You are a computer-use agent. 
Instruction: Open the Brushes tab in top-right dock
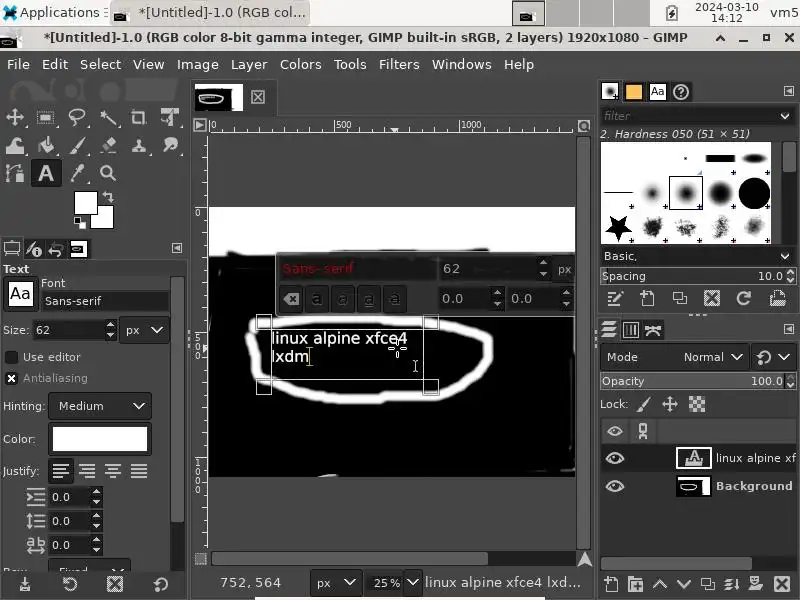(x=610, y=92)
